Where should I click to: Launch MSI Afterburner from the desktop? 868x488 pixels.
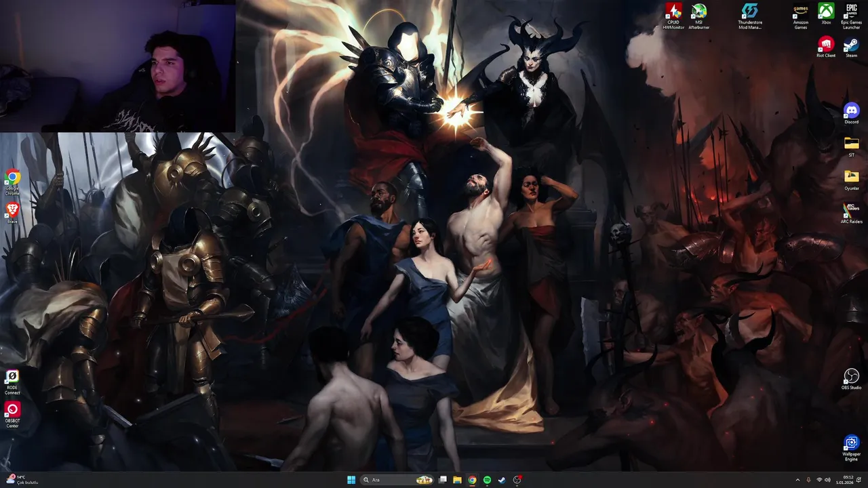click(x=699, y=16)
